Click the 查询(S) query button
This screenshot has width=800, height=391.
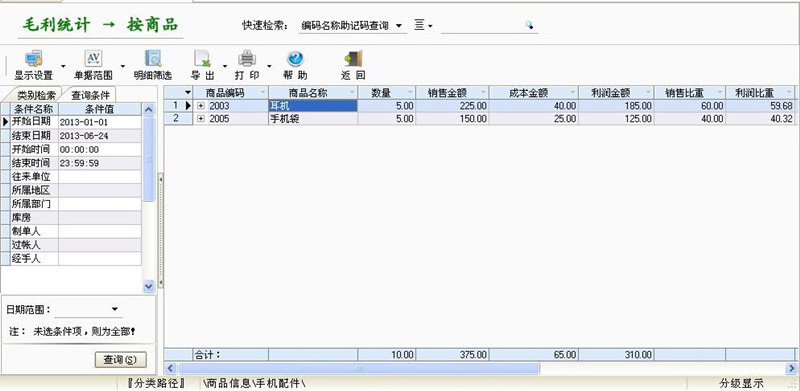(120, 359)
